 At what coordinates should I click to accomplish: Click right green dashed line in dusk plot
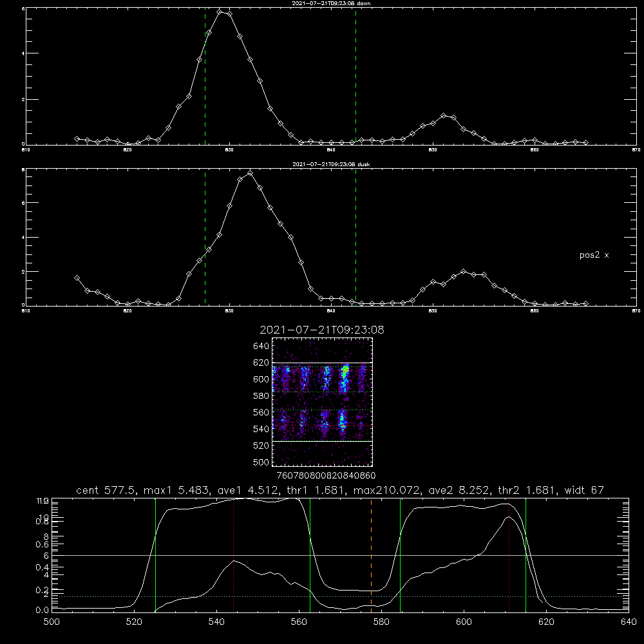tap(355, 237)
